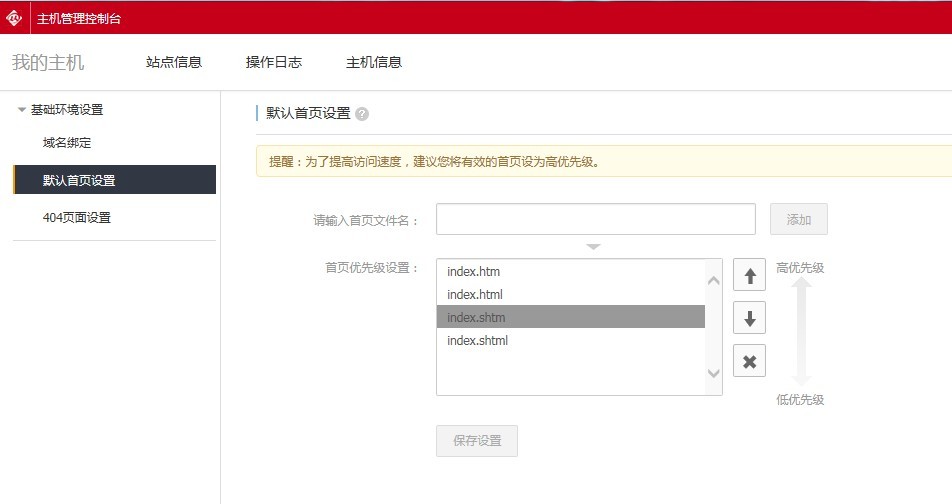Screen dimensions: 952x504
Task: Open the 主机信息 tab
Action: click(x=374, y=62)
